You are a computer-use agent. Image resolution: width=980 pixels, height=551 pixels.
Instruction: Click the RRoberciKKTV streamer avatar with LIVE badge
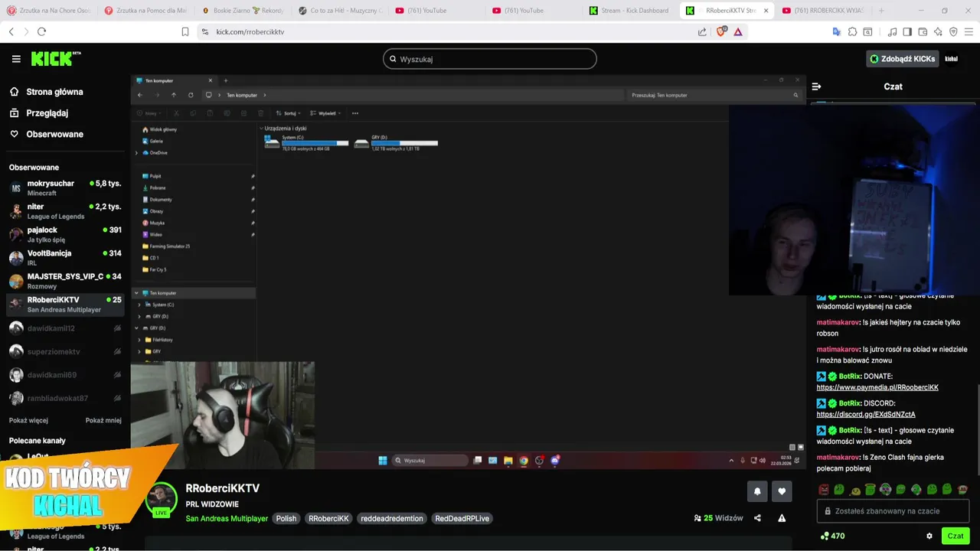162,500
